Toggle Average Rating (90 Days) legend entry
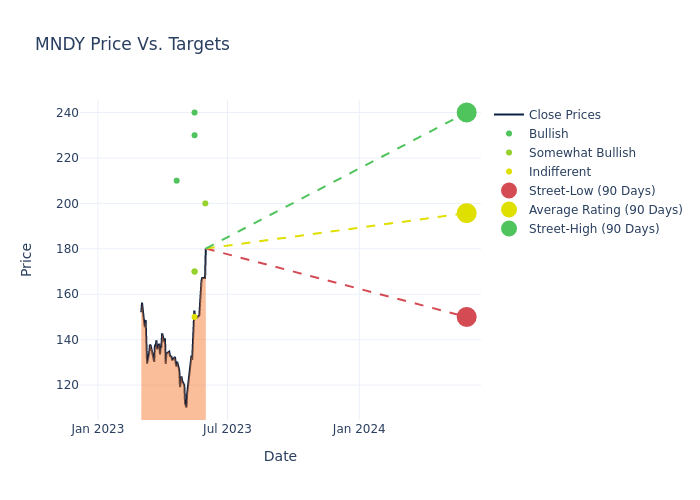This screenshot has width=700, height=500. pos(605,210)
